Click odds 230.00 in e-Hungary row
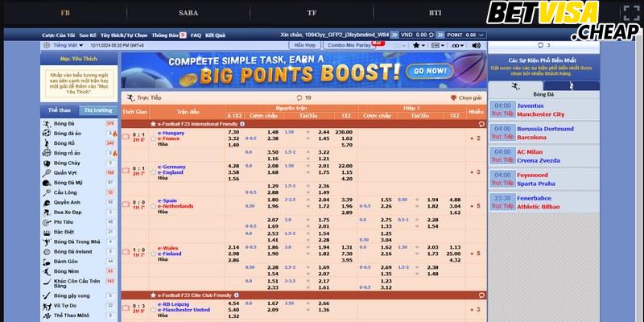This screenshot has height=322, width=644. [x=344, y=132]
